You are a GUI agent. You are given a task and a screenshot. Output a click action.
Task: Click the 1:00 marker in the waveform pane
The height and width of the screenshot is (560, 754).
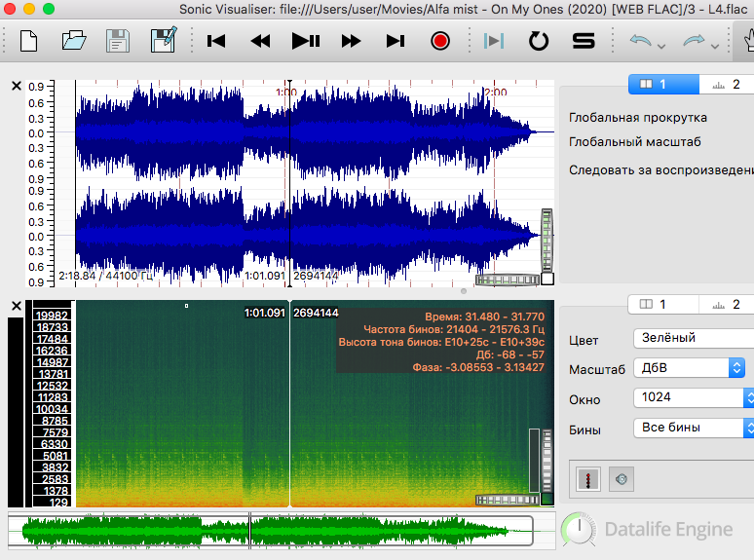coord(286,93)
